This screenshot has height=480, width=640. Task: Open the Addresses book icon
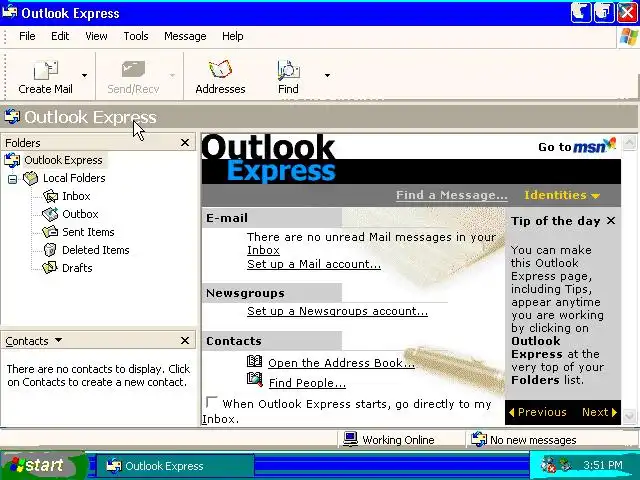tap(220, 69)
